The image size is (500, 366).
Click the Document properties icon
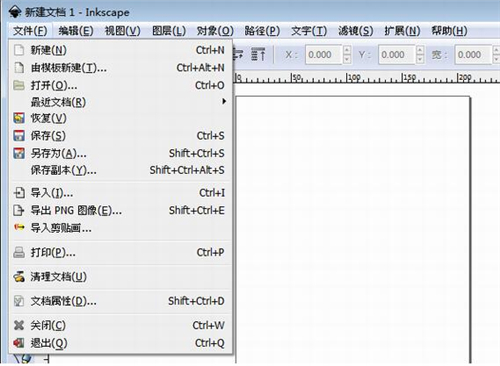pyautogui.click(x=19, y=301)
